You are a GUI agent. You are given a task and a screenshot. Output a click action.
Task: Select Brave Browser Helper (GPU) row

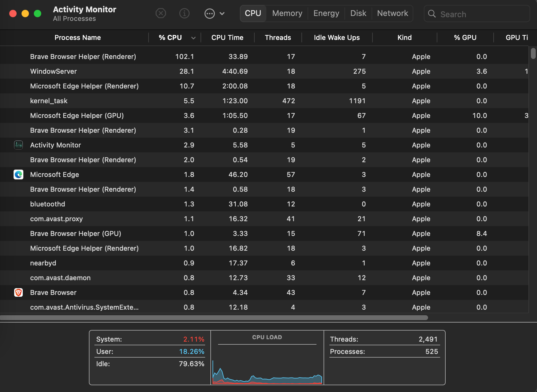264,233
